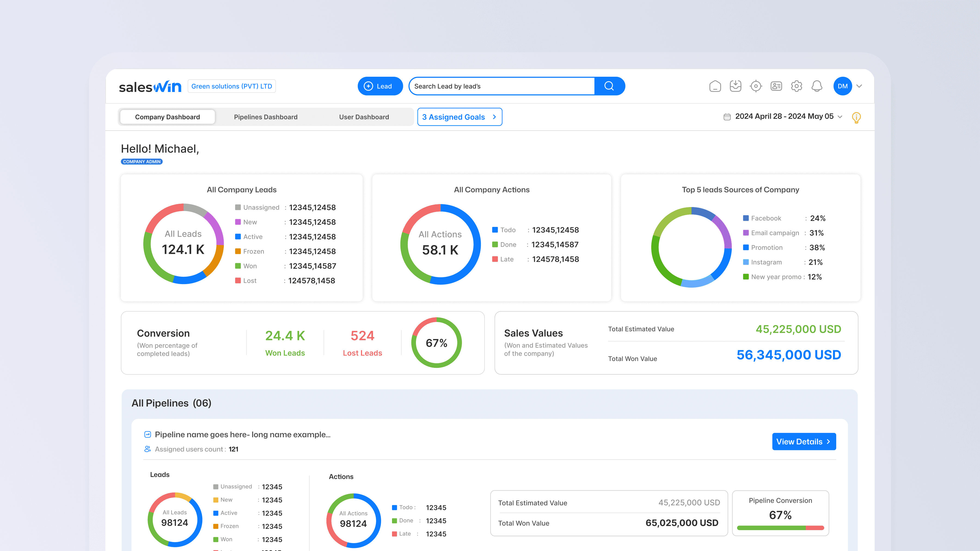Open the Green solutions (PVT) LTD company selector
This screenshot has height=551, width=980.
(x=232, y=86)
